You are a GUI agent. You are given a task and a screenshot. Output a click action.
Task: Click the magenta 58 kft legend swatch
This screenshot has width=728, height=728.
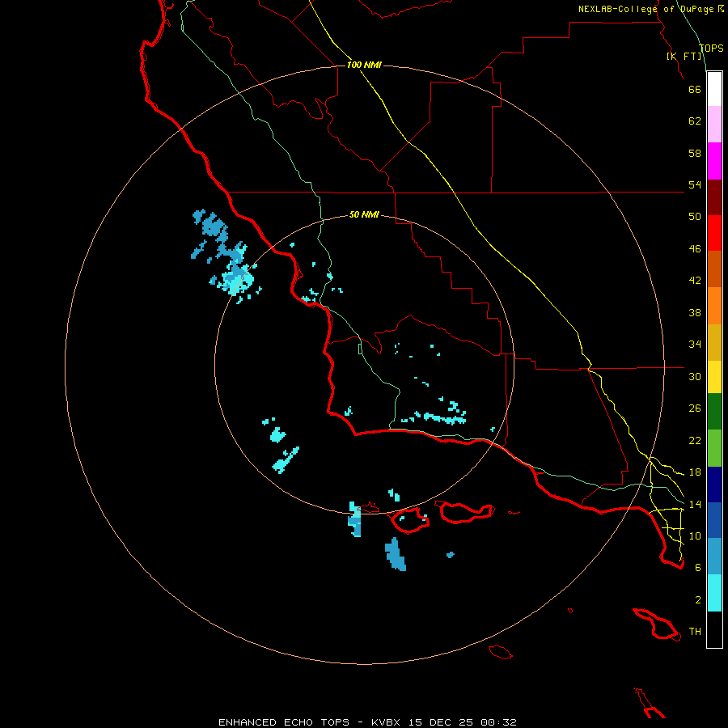(714, 161)
